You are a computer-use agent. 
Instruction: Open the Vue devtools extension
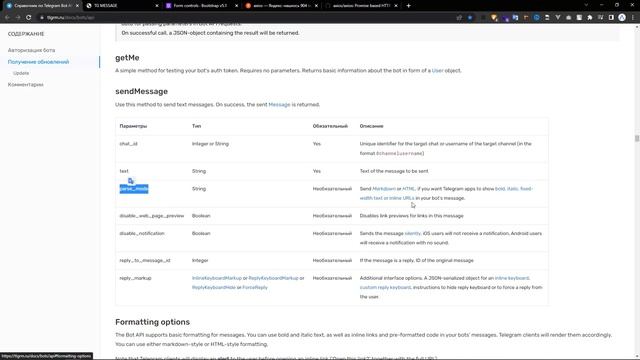[x=558, y=18]
